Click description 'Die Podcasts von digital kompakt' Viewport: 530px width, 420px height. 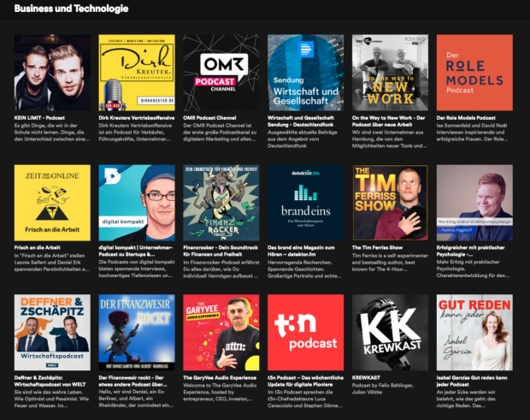[x=137, y=269]
